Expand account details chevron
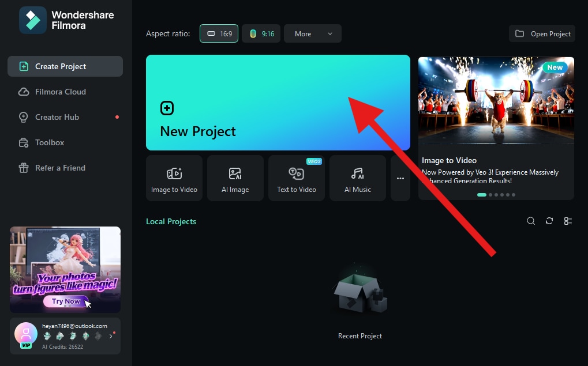This screenshot has height=366, width=588. coord(111,337)
